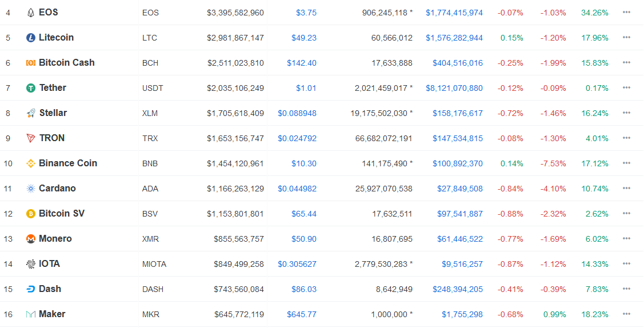Visit the Stellar name link

click(x=53, y=113)
